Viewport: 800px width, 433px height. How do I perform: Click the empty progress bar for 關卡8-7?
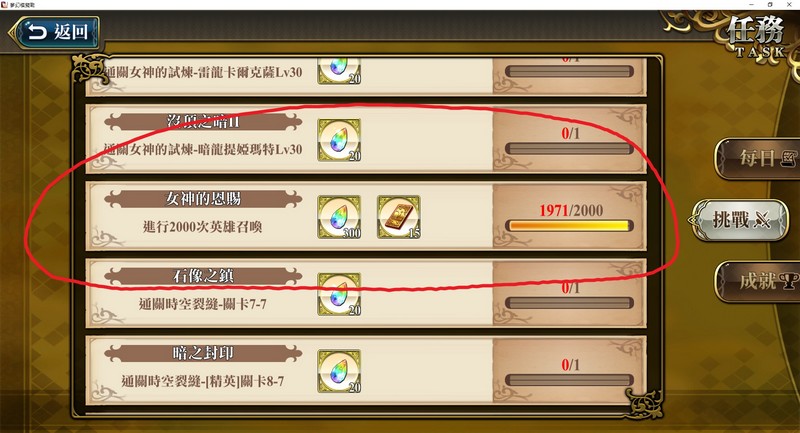569,380
